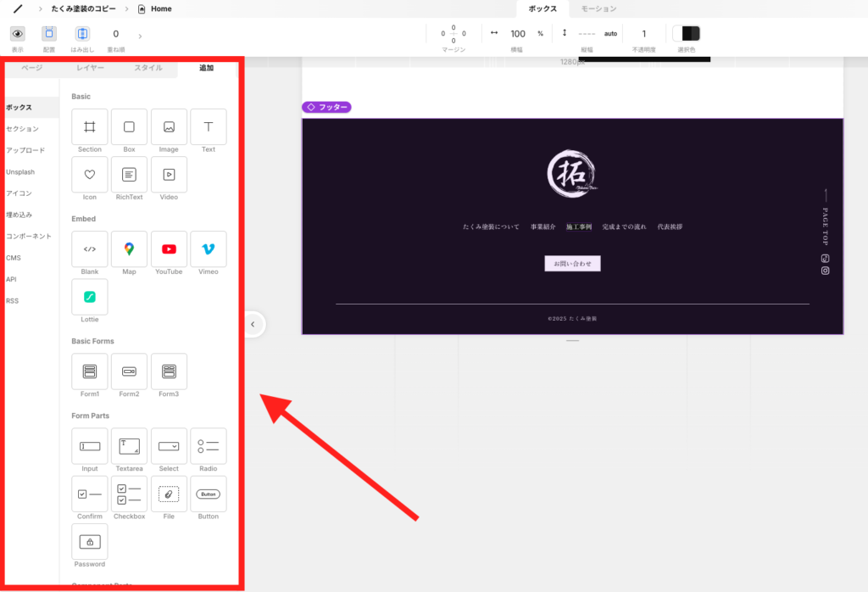Open CMS in the add sidebar
The image size is (868, 592).
tap(14, 258)
